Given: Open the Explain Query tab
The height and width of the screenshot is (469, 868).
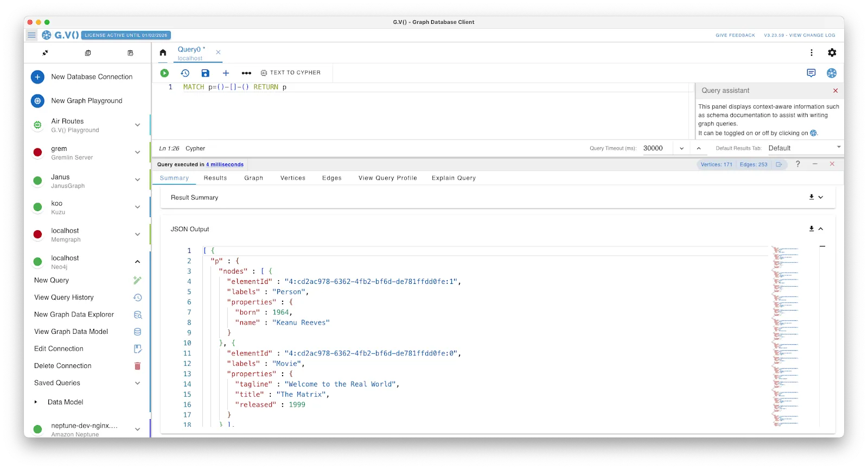Looking at the screenshot, I should [x=454, y=178].
